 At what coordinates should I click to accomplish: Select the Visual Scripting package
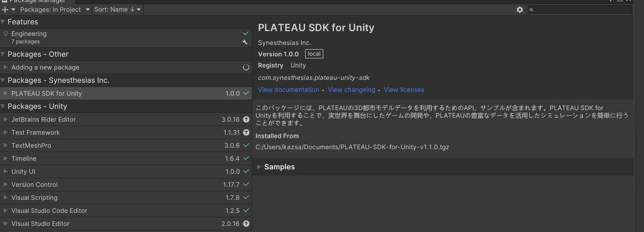pos(34,198)
